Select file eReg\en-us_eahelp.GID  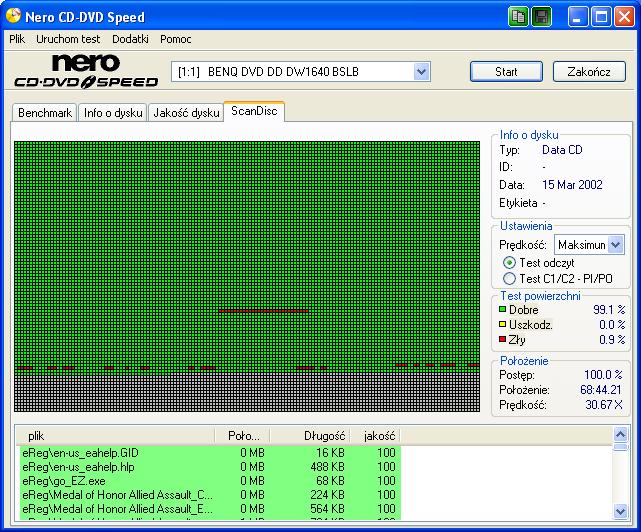pos(210,453)
